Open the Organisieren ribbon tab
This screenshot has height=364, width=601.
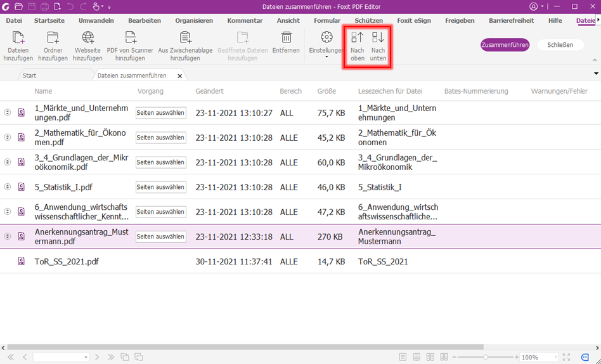[x=194, y=21]
